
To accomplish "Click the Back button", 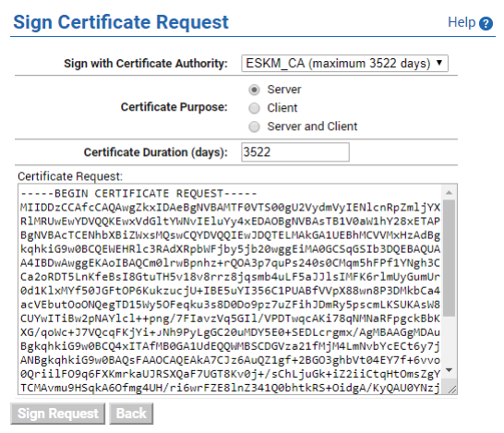I will coord(131,414).
